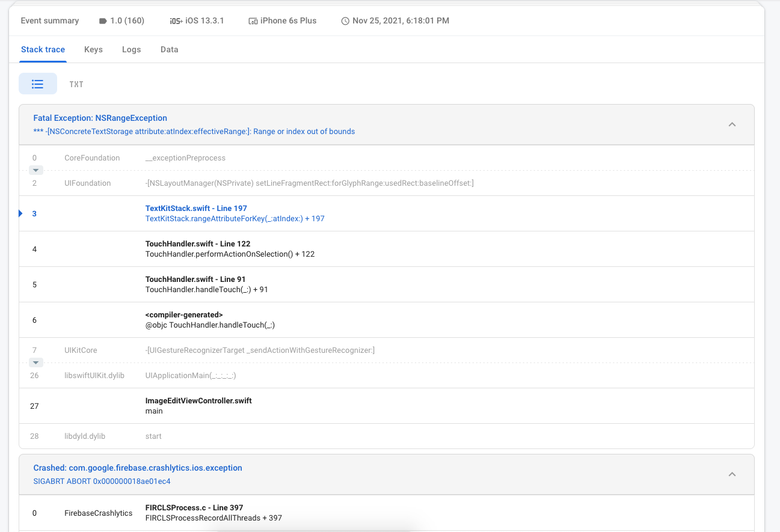Screen dimensions: 780x532
Task: Click the clock icon beside the timestamp
Action: pos(345,21)
